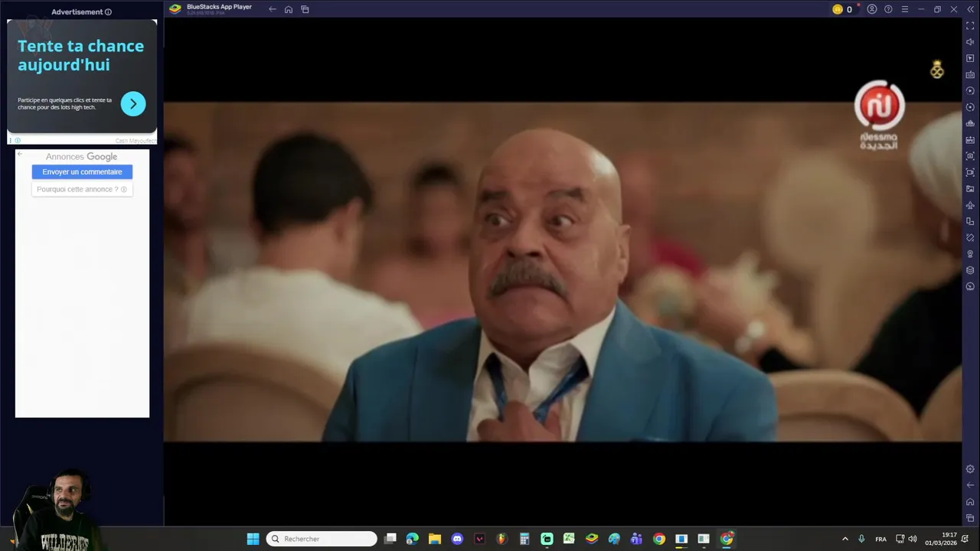Open Discord from the taskbar

coord(457,539)
